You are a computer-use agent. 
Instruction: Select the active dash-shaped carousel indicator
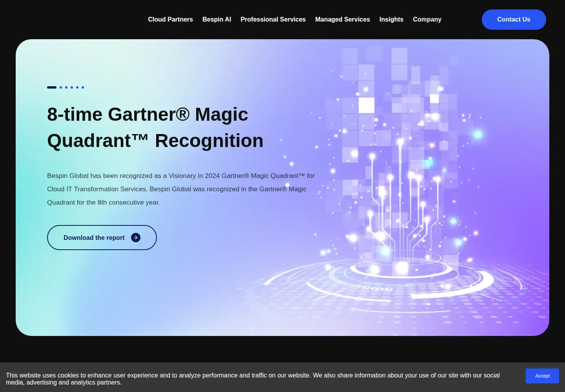[52, 87]
